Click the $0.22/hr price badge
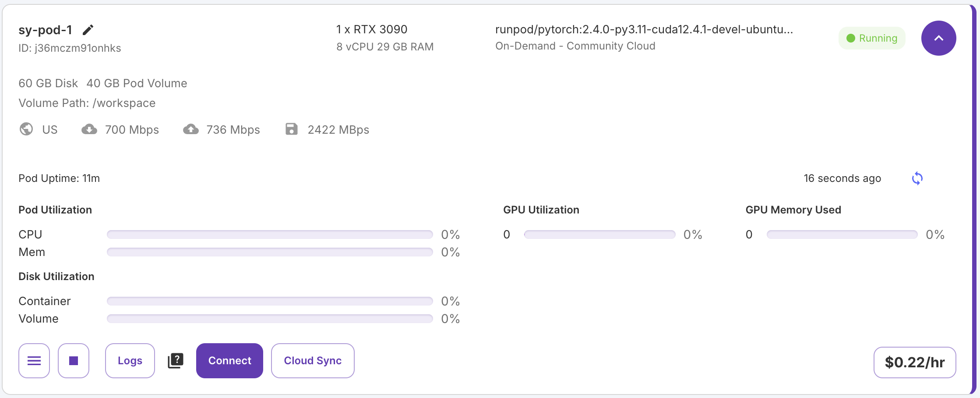The height and width of the screenshot is (398, 980). tap(915, 362)
